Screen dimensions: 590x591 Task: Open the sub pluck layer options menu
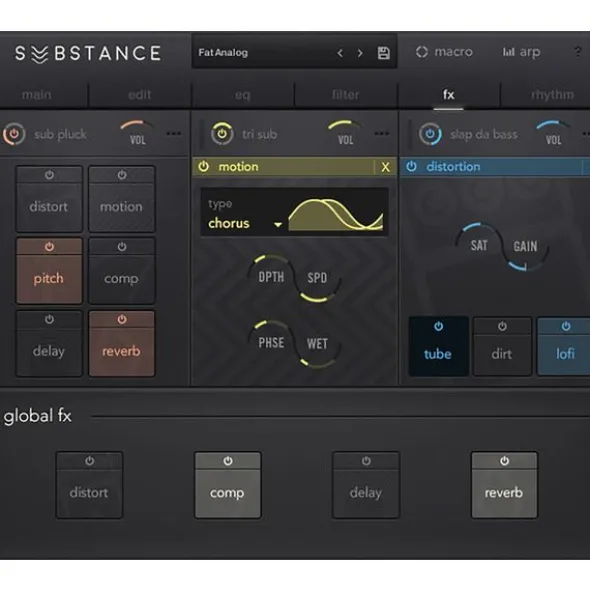[174, 133]
